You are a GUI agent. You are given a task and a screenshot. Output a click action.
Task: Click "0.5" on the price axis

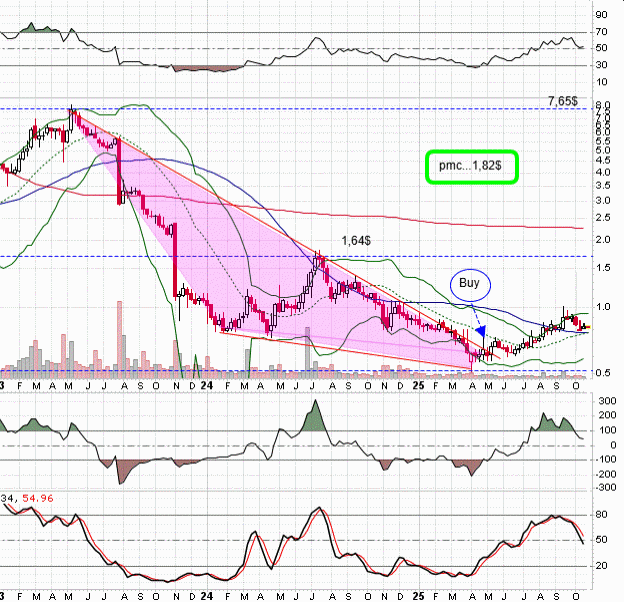[x=602, y=373]
